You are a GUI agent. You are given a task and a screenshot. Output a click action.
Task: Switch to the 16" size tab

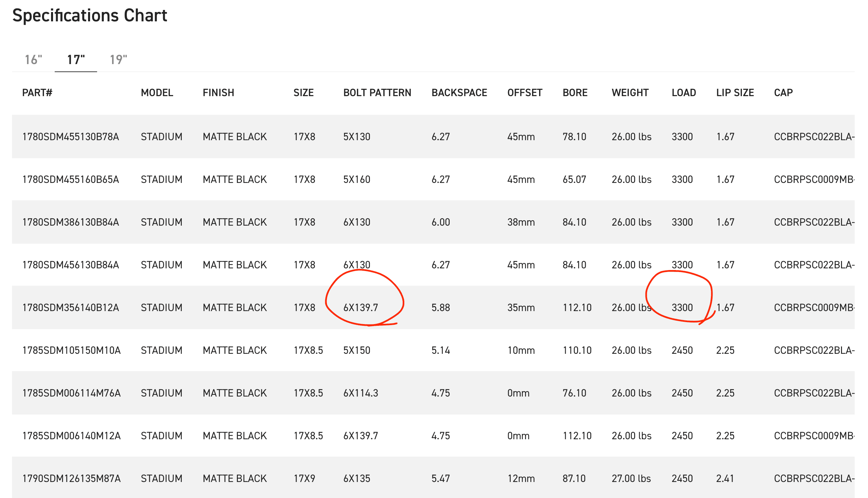click(33, 59)
